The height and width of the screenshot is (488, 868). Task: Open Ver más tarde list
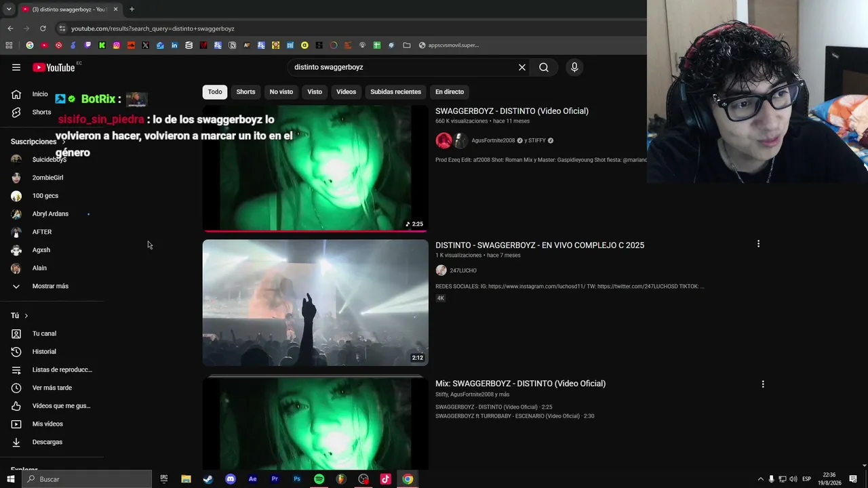click(x=52, y=388)
